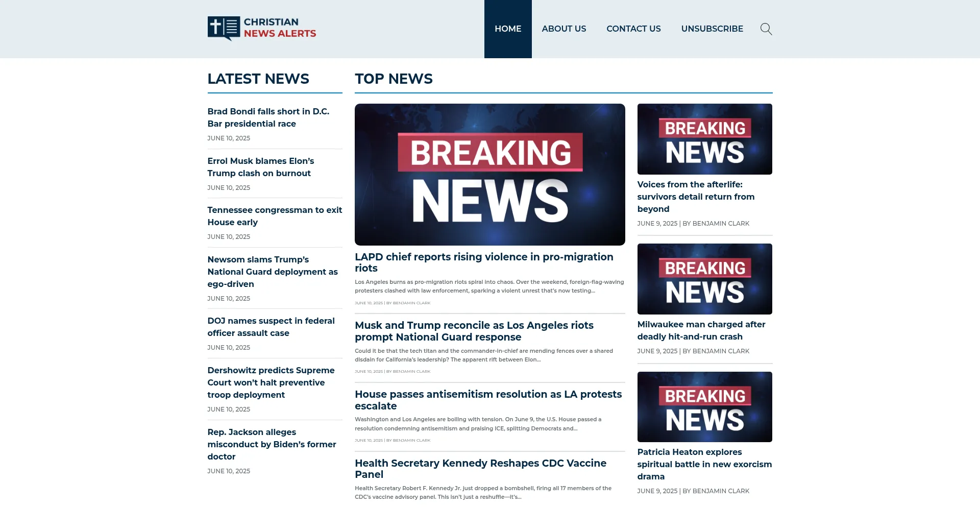Open Tennessee congressman to exit House early
980x507 pixels.
click(275, 216)
